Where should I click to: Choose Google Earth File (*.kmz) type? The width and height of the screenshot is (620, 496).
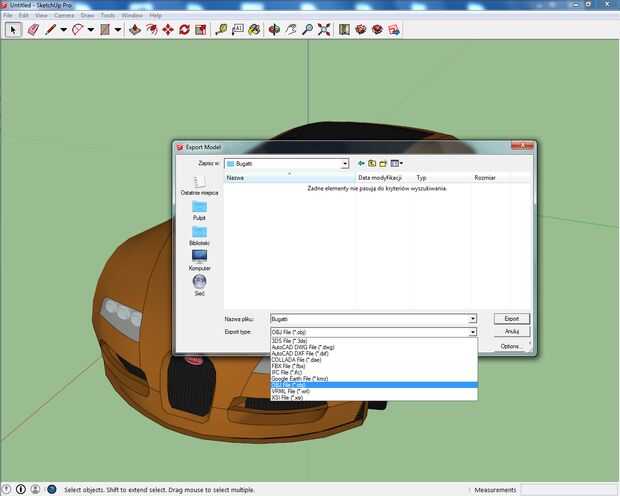pos(374,379)
